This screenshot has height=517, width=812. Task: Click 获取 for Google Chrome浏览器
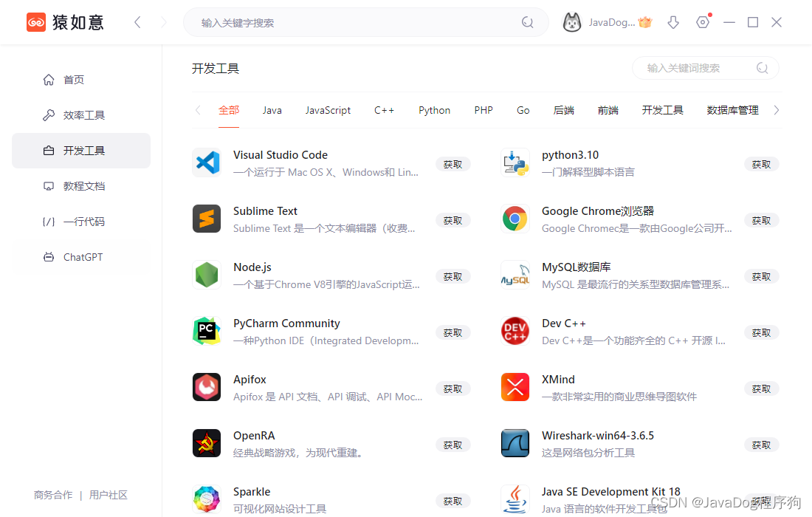coord(761,221)
